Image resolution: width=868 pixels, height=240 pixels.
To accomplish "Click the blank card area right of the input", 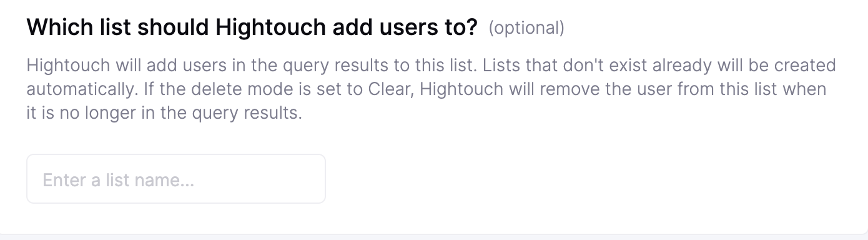I will point(593,179).
